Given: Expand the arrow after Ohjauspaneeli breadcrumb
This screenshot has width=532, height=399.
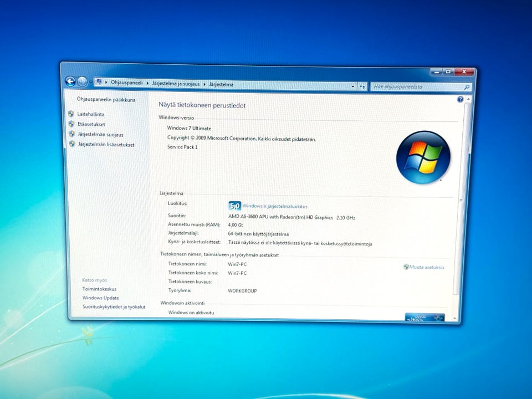Looking at the screenshot, I should coord(147,83).
